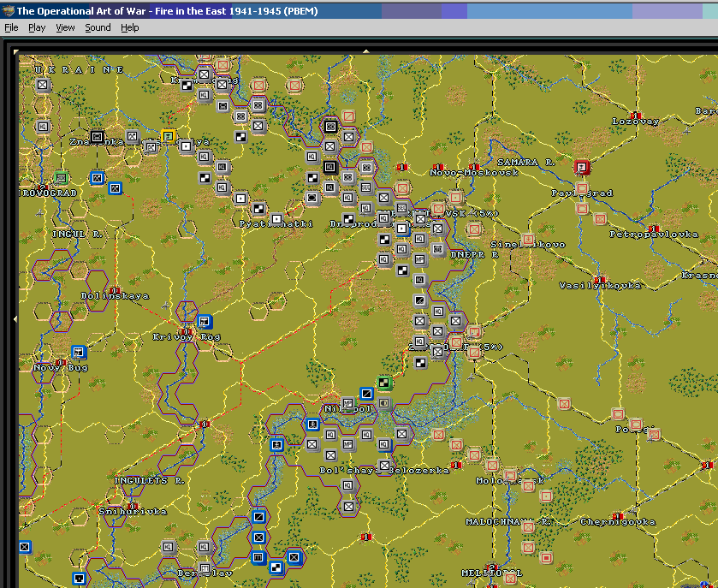Click the UKRAINE region label
The width and height of the screenshot is (718, 588).
coord(80,70)
